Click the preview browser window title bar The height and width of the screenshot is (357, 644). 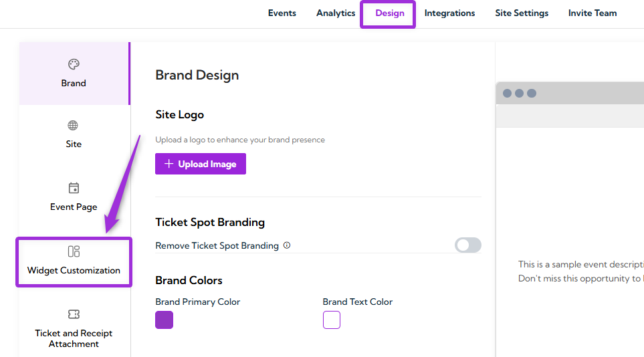(x=570, y=93)
